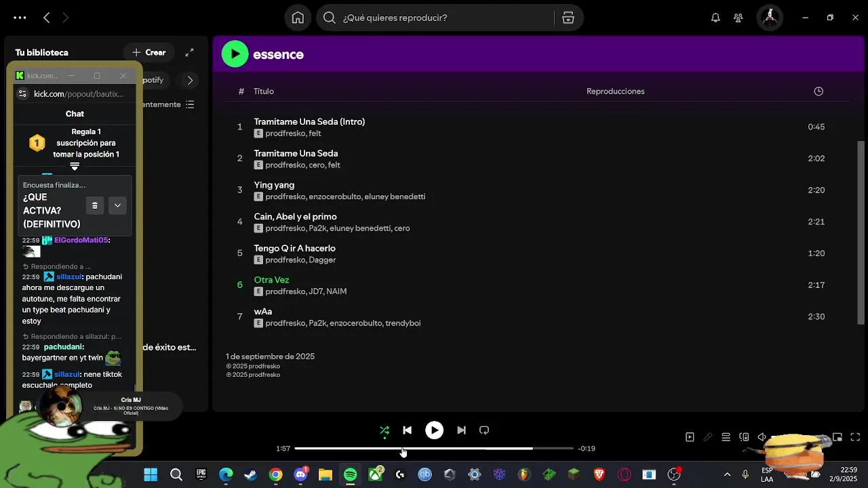Click username pachudani in Kick chat
Image resolution: width=868 pixels, height=488 pixels.
coord(63,347)
